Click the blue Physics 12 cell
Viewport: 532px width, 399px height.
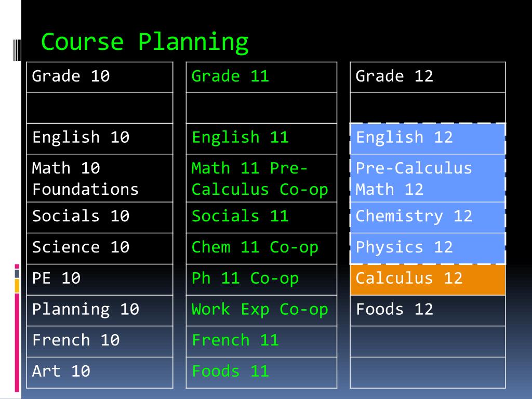click(x=428, y=249)
